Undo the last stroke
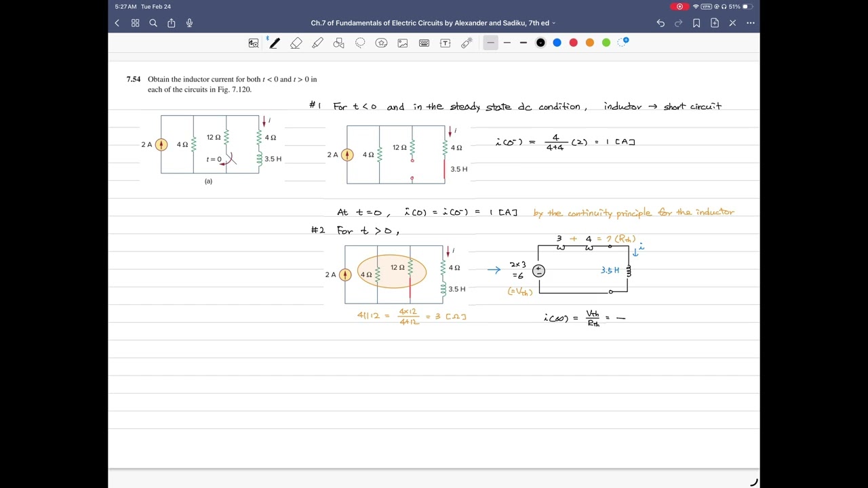 (660, 23)
